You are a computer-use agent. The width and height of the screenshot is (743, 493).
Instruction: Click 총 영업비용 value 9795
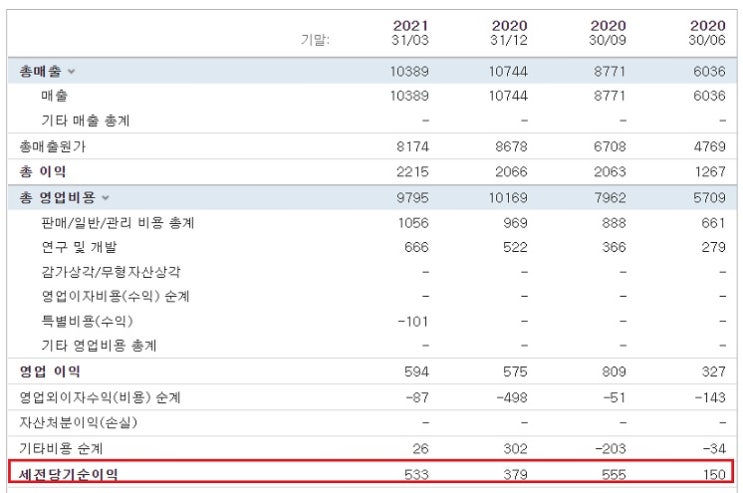coord(413,198)
